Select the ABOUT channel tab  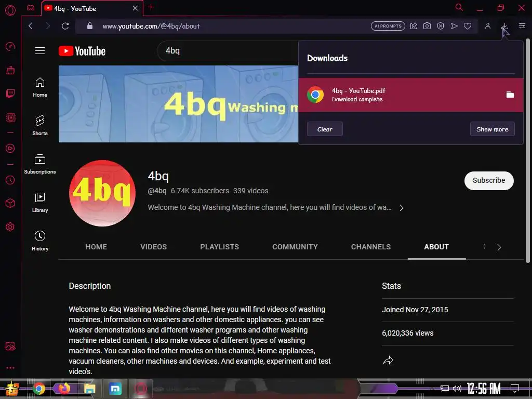436,247
